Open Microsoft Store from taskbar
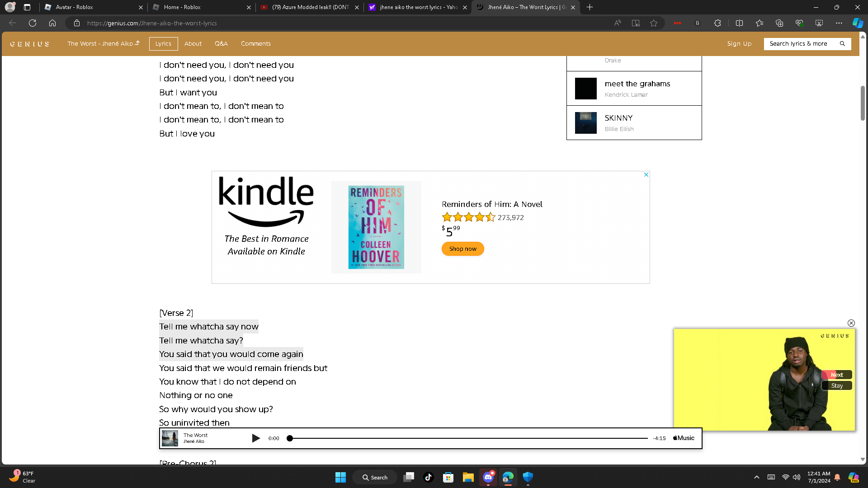The width and height of the screenshot is (868, 488). pyautogui.click(x=448, y=477)
